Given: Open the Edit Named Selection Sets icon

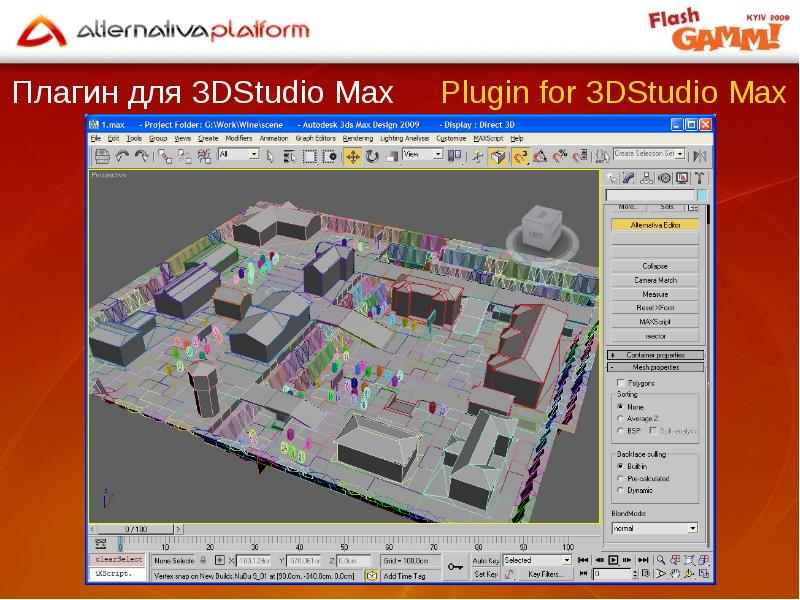Looking at the screenshot, I should tap(603, 156).
